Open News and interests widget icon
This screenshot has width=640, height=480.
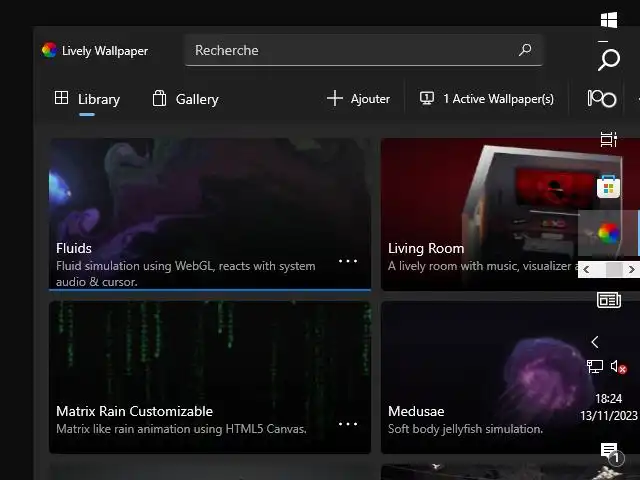[x=609, y=300]
